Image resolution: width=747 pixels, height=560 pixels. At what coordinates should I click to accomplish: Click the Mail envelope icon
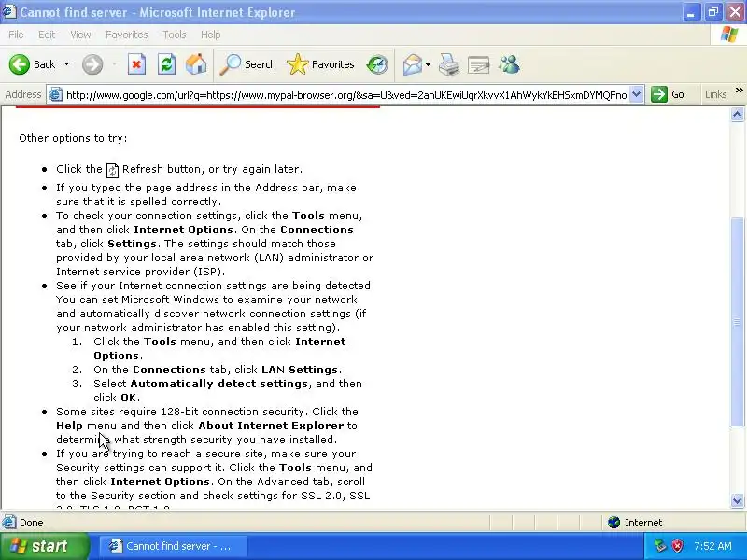[412, 64]
